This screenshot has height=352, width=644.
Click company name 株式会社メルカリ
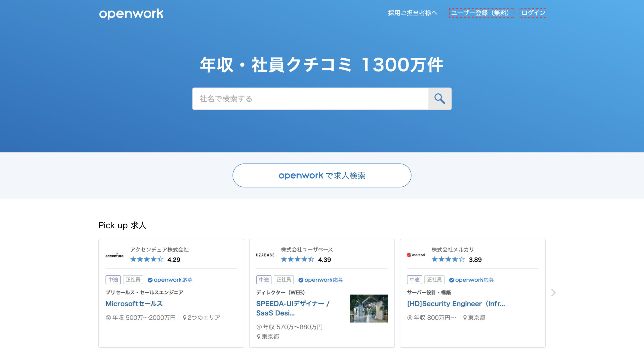[x=453, y=250]
